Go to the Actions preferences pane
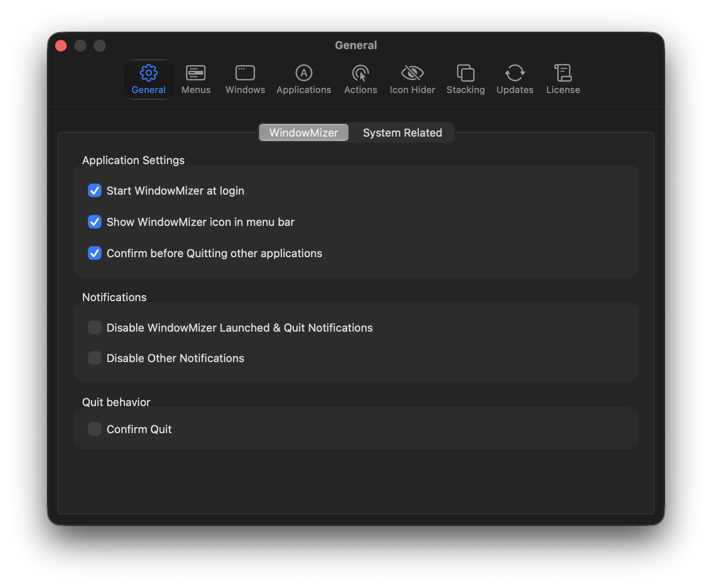Viewport: 712px width, 588px height. (360, 80)
